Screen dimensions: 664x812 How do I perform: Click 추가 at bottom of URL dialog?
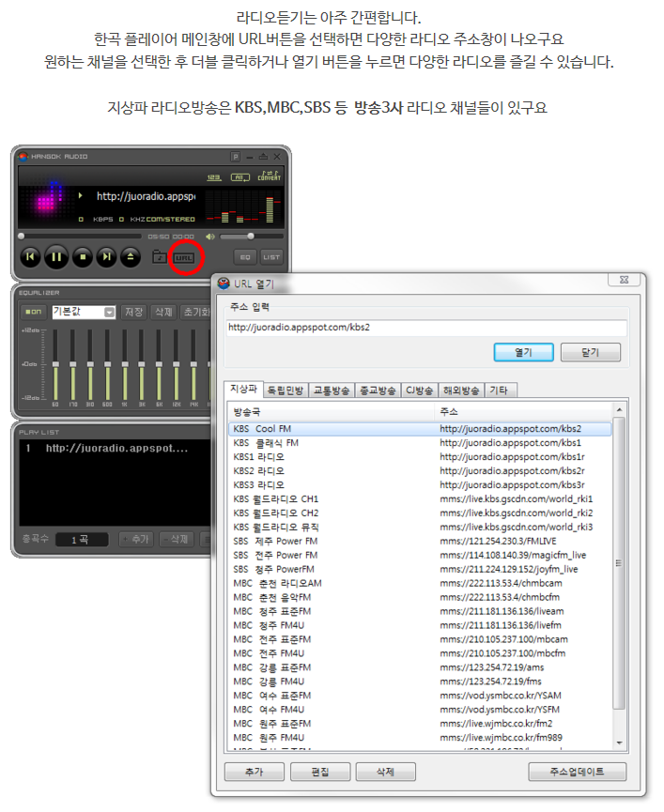click(255, 772)
